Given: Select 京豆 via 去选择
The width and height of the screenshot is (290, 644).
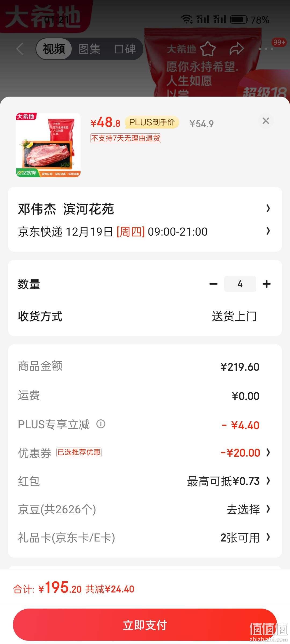Looking at the screenshot, I should tap(243, 509).
